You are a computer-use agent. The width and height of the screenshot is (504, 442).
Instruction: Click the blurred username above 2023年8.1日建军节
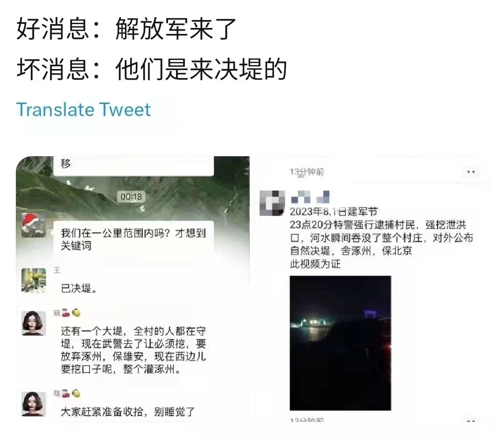(310, 197)
